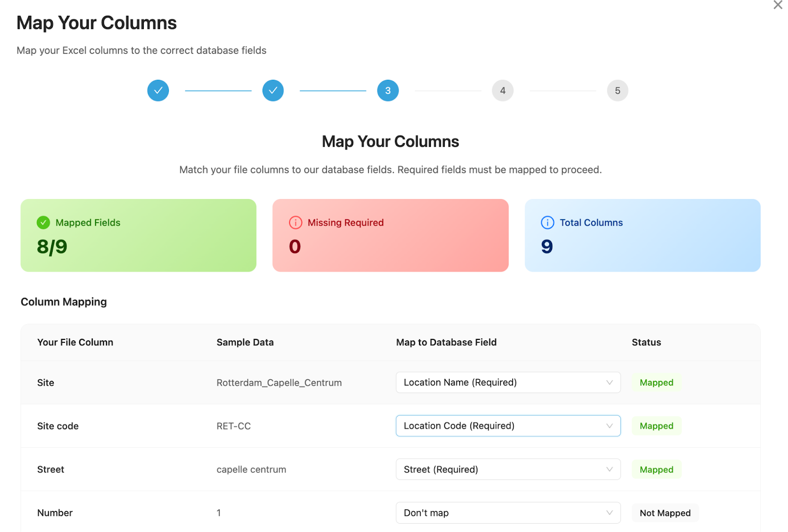Open the Location Name (Required) dropdown
Screen dimensions: 788x532
click(x=508, y=383)
